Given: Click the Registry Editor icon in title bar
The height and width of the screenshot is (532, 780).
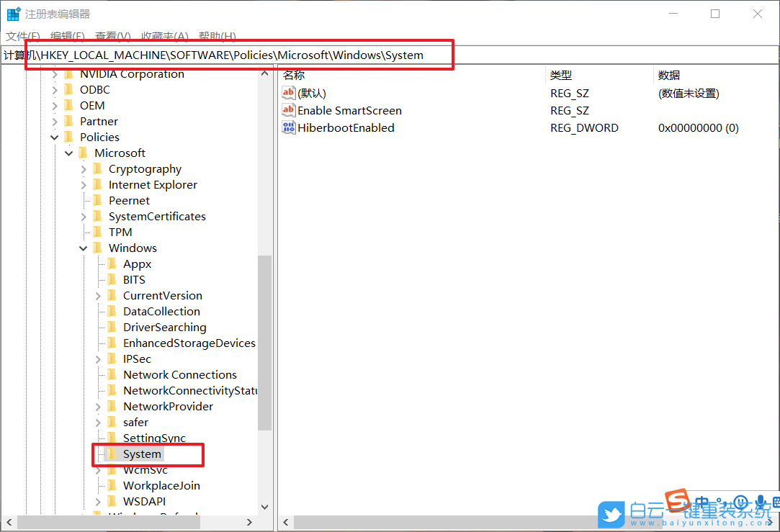Looking at the screenshot, I should click(13, 13).
